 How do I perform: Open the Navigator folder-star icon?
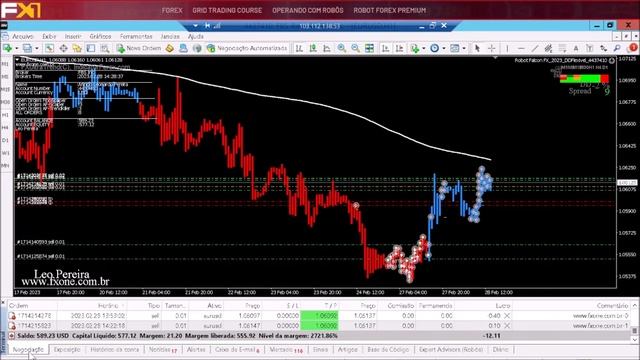coord(77,49)
